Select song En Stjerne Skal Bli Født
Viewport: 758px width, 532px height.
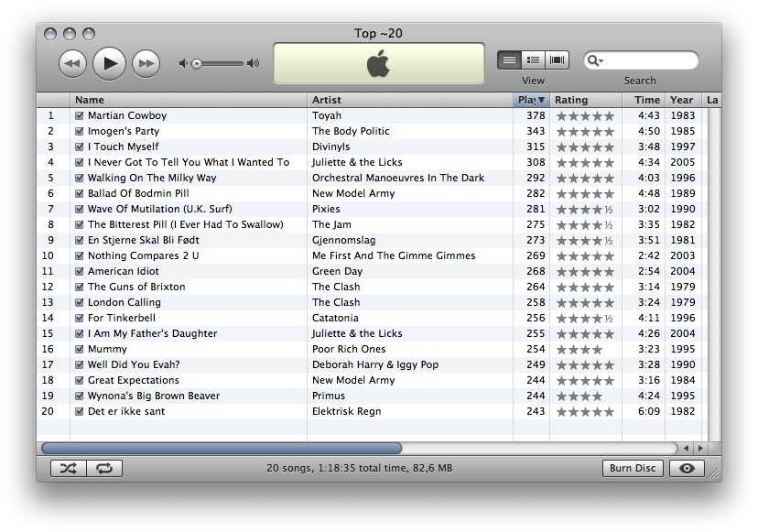pyautogui.click(x=143, y=241)
